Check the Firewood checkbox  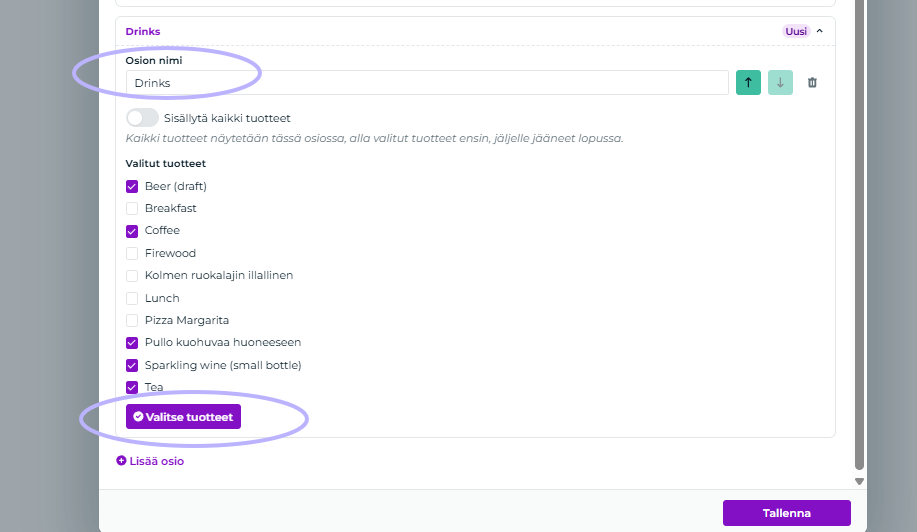(x=132, y=253)
